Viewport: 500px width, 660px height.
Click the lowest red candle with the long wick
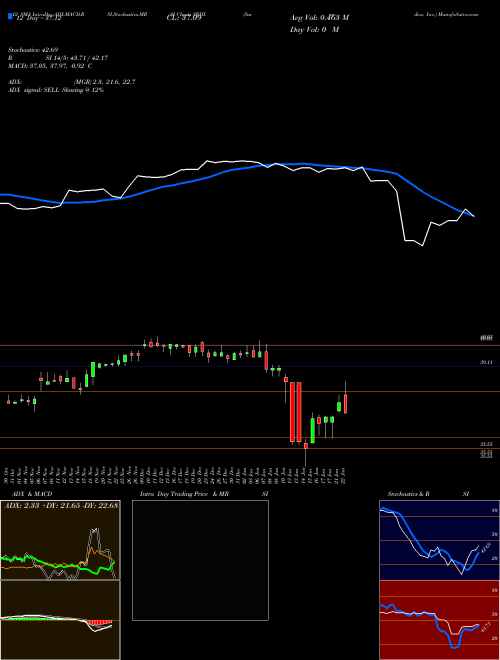(x=306, y=447)
